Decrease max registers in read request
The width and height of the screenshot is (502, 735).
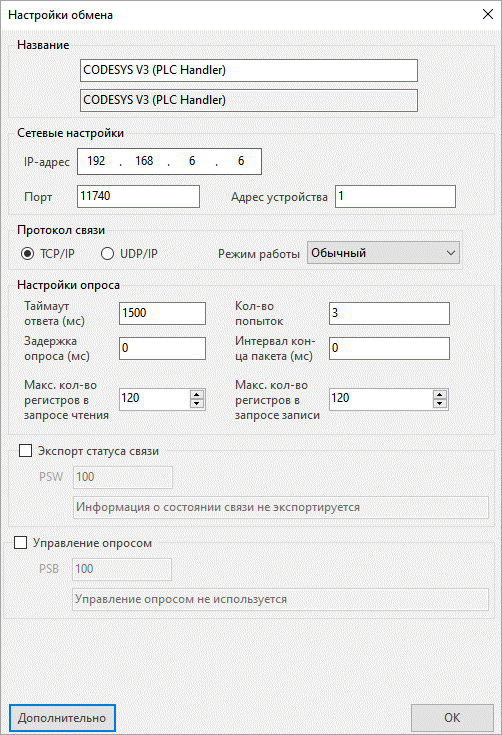tap(197, 404)
